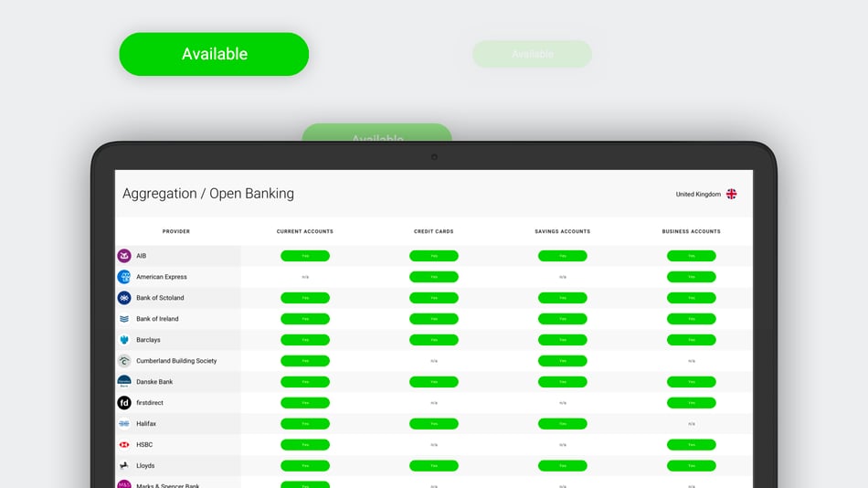The width and height of the screenshot is (868, 488).
Task: Select the Bank of Scotland provider name
Action: 160,298
